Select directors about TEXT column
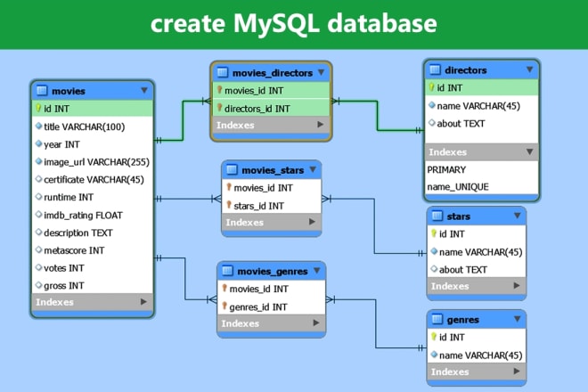Image resolution: width=588 pixels, height=392 pixels. [481, 124]
